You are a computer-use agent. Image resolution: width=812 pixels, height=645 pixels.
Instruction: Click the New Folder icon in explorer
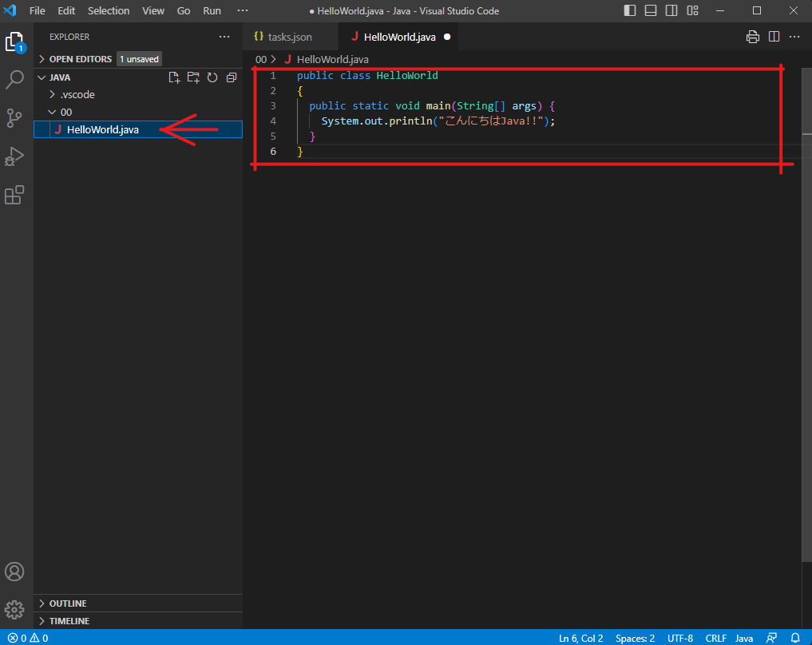coord(193,77)
